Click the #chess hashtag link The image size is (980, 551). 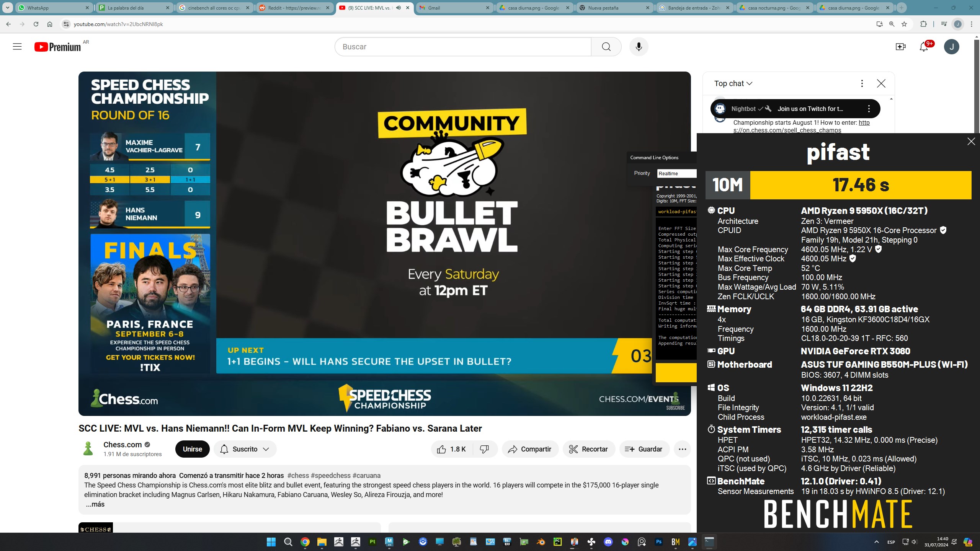298,476
